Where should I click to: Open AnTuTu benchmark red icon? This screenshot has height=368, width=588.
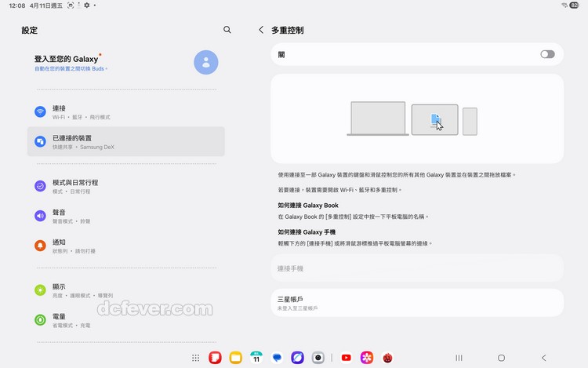[x=387, y=358]
